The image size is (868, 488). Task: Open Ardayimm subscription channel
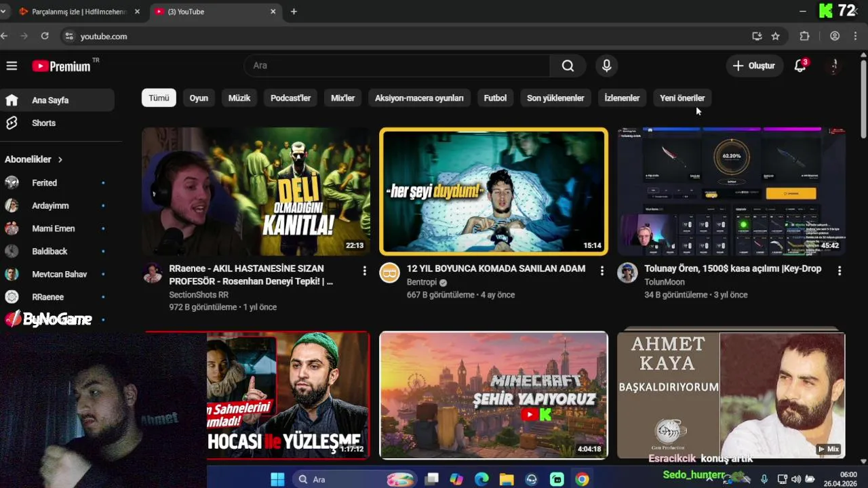tap(57, 205)
